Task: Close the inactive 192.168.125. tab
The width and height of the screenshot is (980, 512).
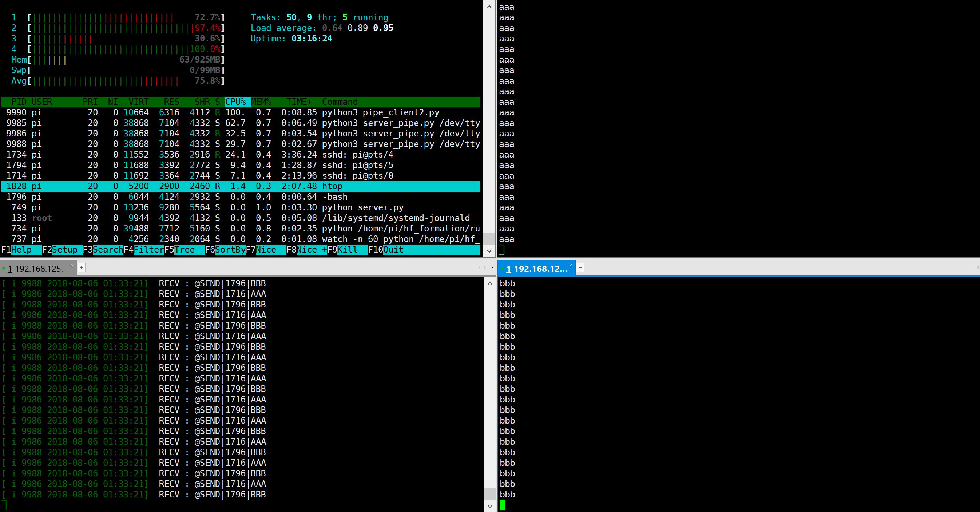Action: (x=72, y=265)
